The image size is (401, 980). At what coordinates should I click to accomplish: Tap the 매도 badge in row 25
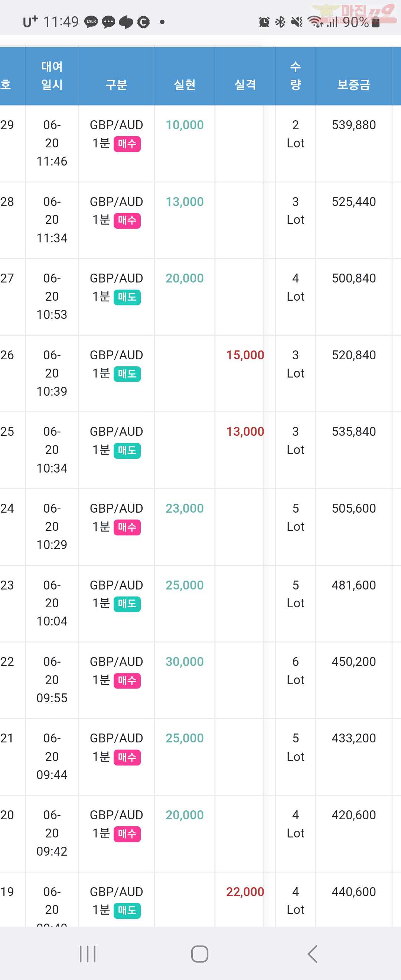click(127, 450)
